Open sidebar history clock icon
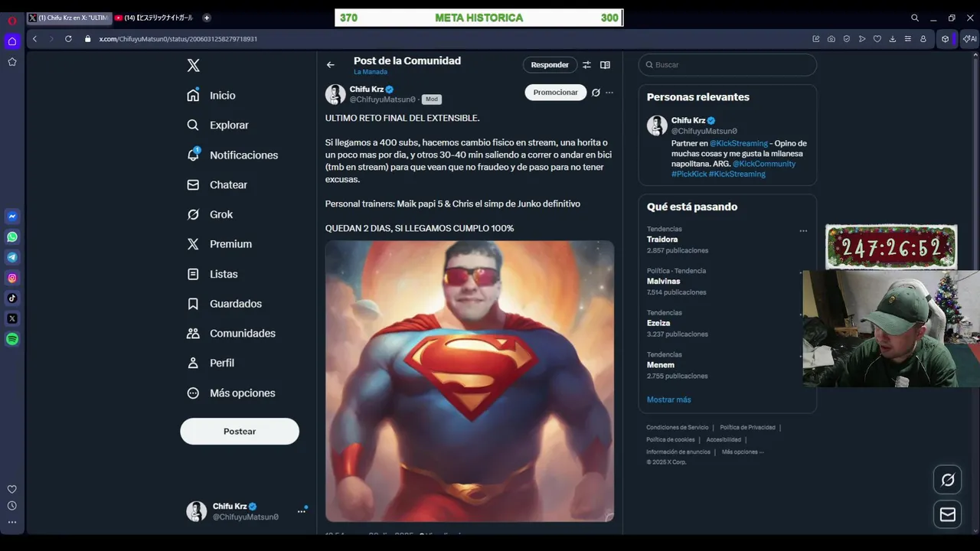This screenshot has width=980, height=551. pyautogui.click(x=12, y=506)
